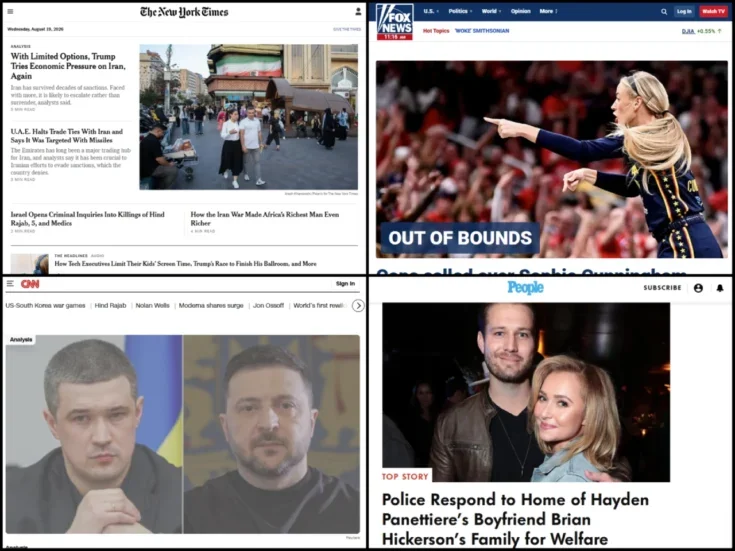The width and height of the screenshot is (735, 551).
Task: Click The Headlines audio thumbnail
Action: coord(30,264)
